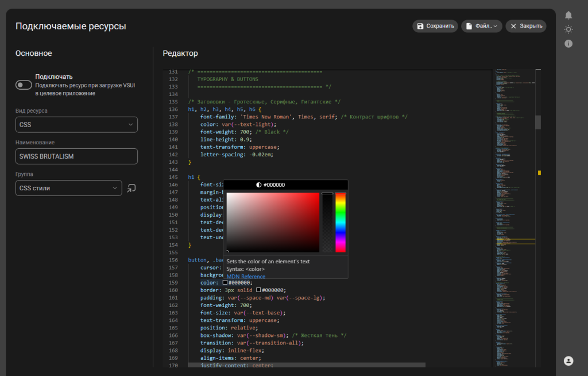
Task: Click the opacity strip in color picker
Action: (x=327, y=222)
